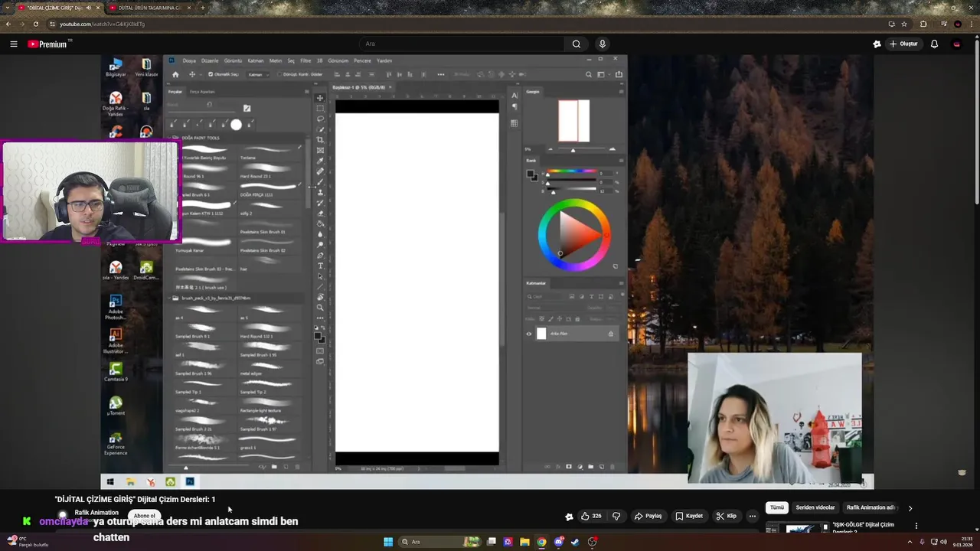The height and width of the screenshot is (551, 980).
Task: Select the Brush tool in toolbar
Action: (321, 183)
